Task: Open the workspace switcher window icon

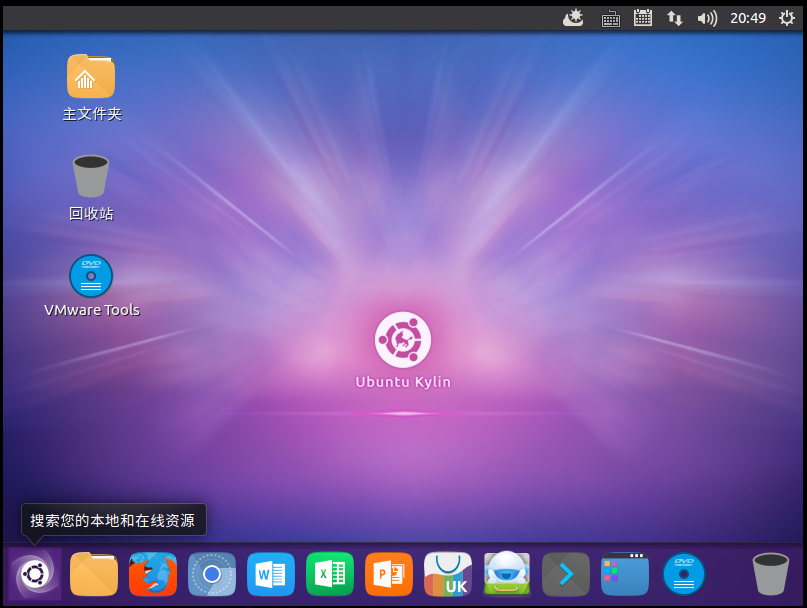Action: (625, 574)
